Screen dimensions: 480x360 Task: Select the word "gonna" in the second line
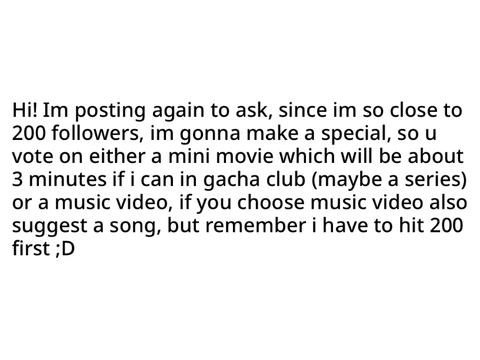210,135
